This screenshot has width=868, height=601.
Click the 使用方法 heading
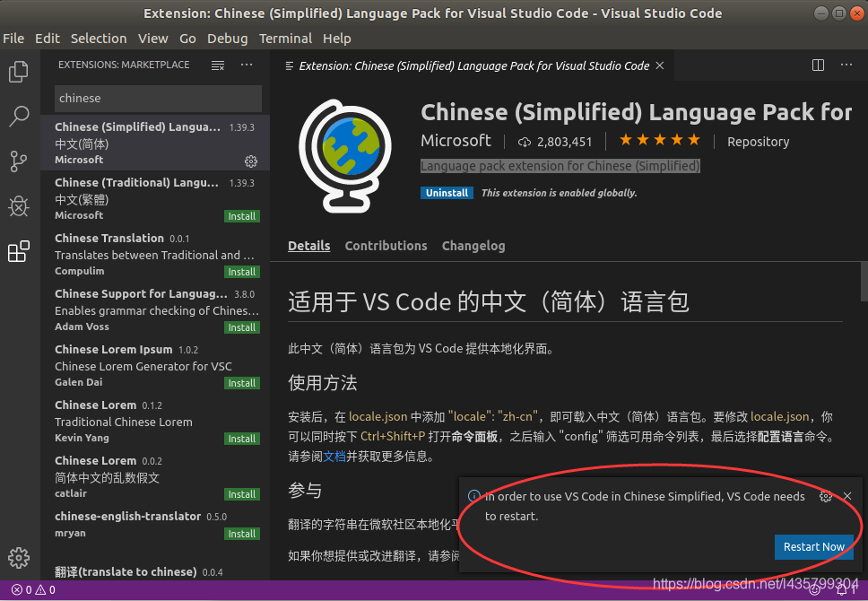322,383
